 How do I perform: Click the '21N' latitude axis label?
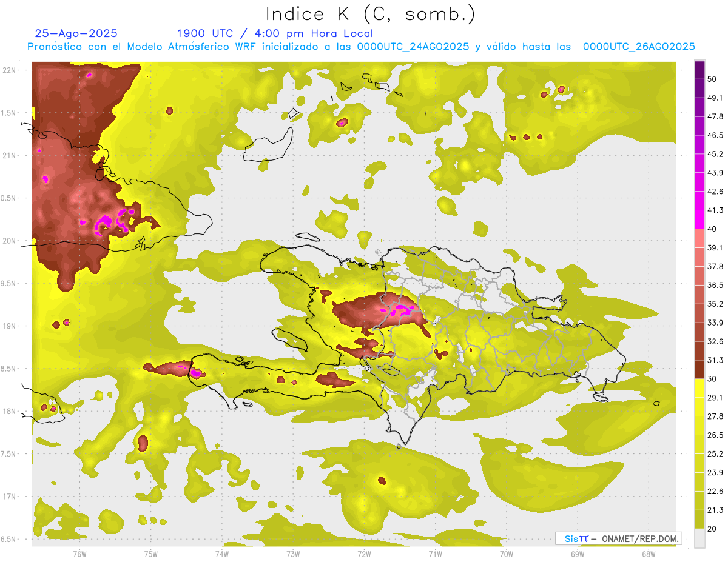point(10,156)
